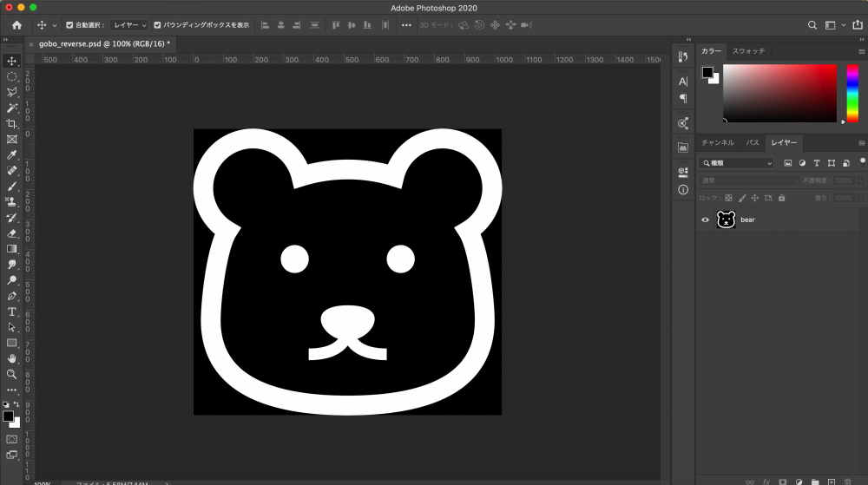868x485 pixels.
Task: Hide the bear layer with the eye icon
Action: pos(705,220)
